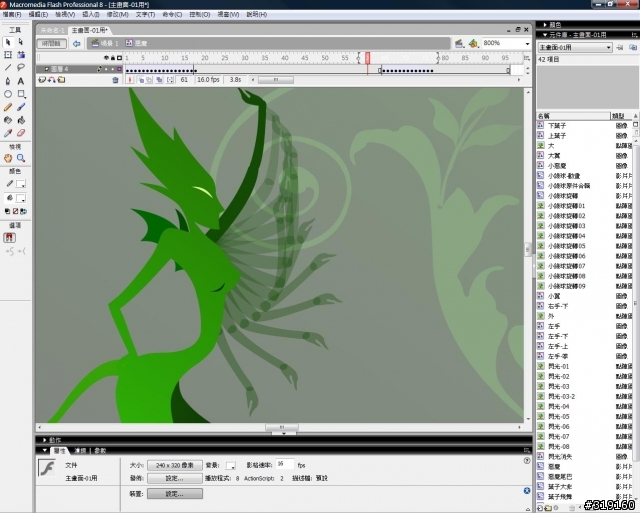The image size is (640, 513).
Task: Toggle the outline all layers header icon
Action: (119, 58)
